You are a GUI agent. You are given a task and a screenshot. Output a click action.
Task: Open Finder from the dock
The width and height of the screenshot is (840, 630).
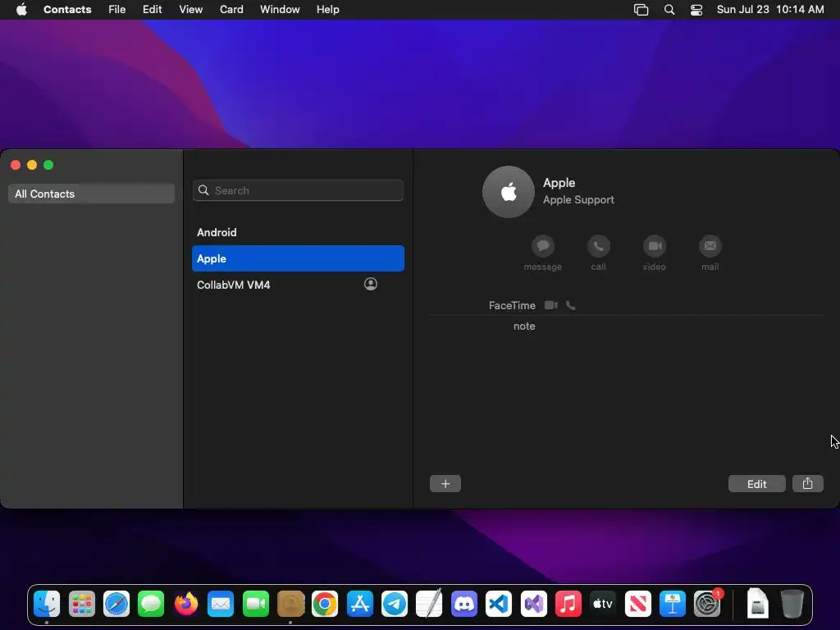[x=47, y=604]
